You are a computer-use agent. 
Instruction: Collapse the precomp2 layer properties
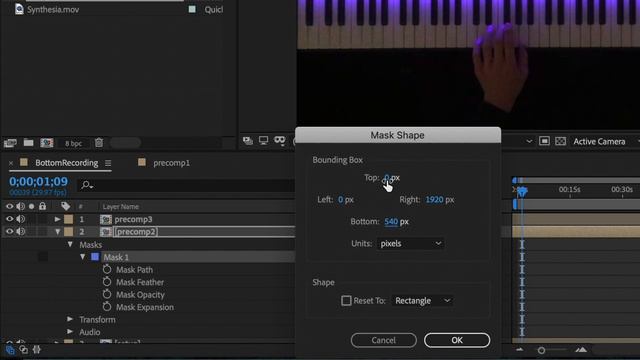[58, 231]
